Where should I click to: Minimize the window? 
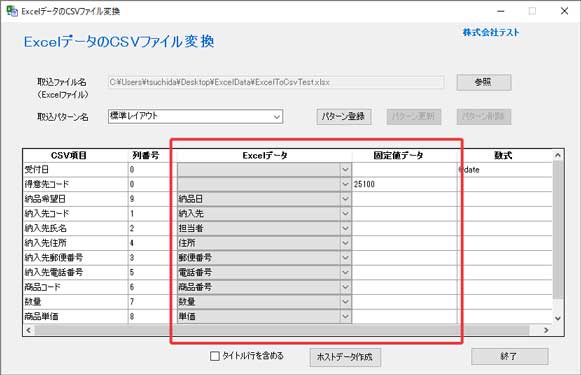pos(501,11)
